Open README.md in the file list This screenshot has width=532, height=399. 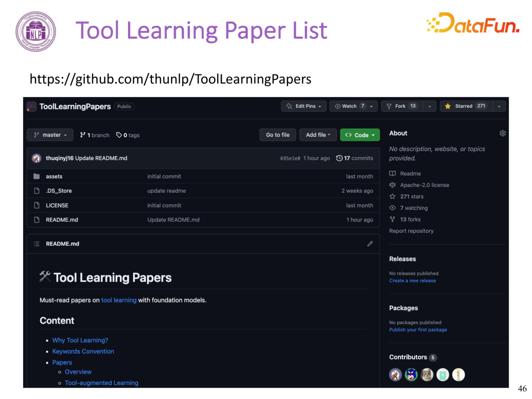click(x=62, y=220)
